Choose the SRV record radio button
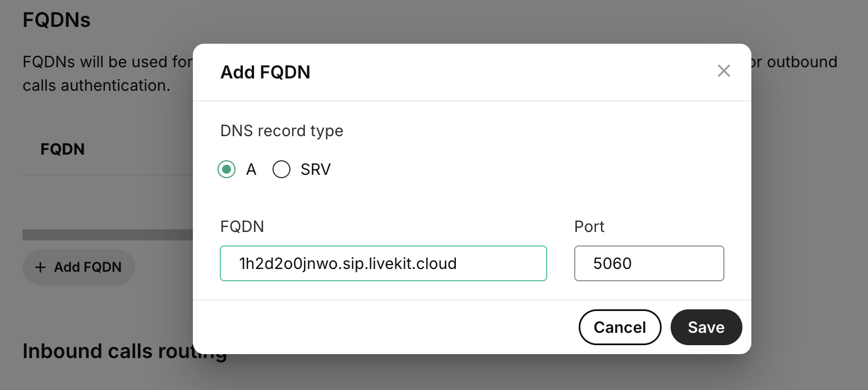 (x=281, y=169)
